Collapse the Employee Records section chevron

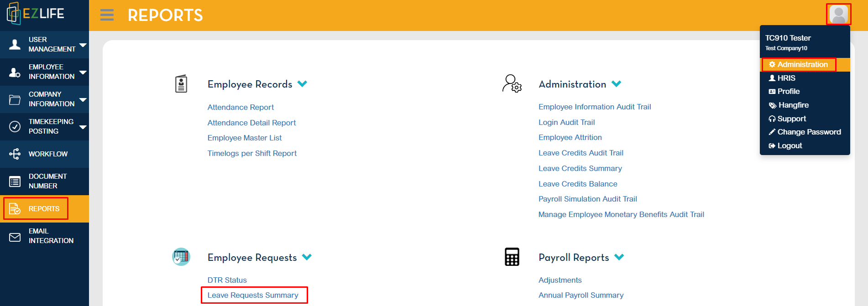click(x=302, y=84)
